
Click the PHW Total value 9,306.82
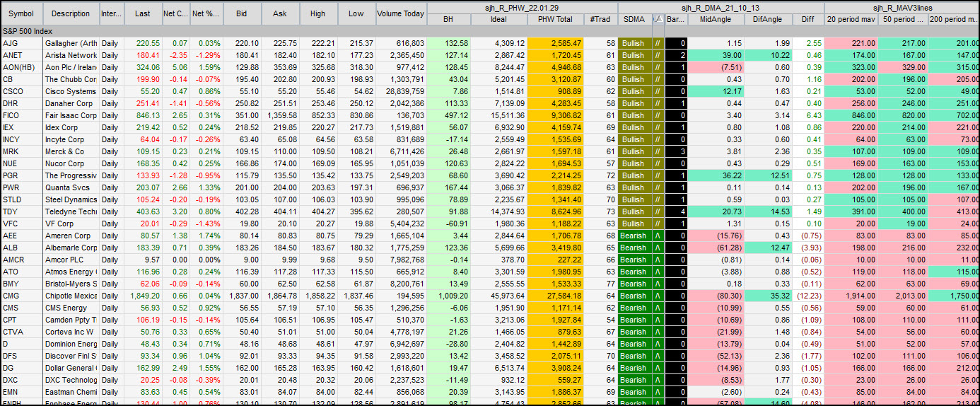click(555, 115)
